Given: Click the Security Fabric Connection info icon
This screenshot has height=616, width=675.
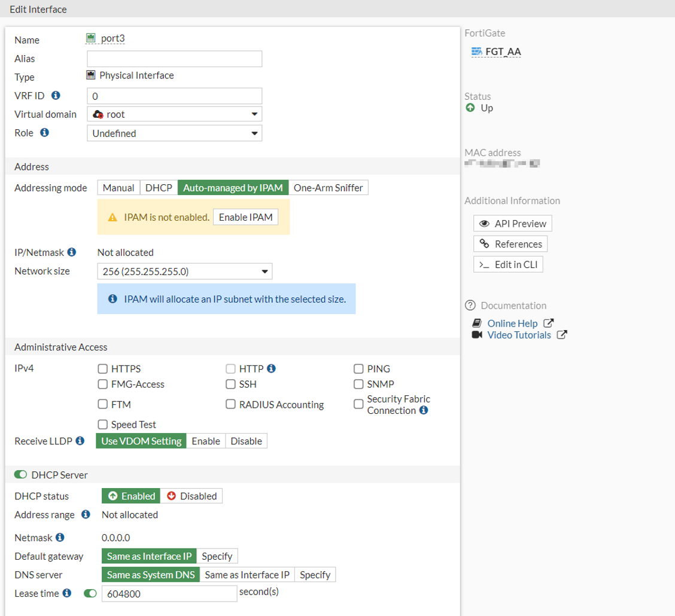Looking at the screenshot, I should tap(424, 410).
